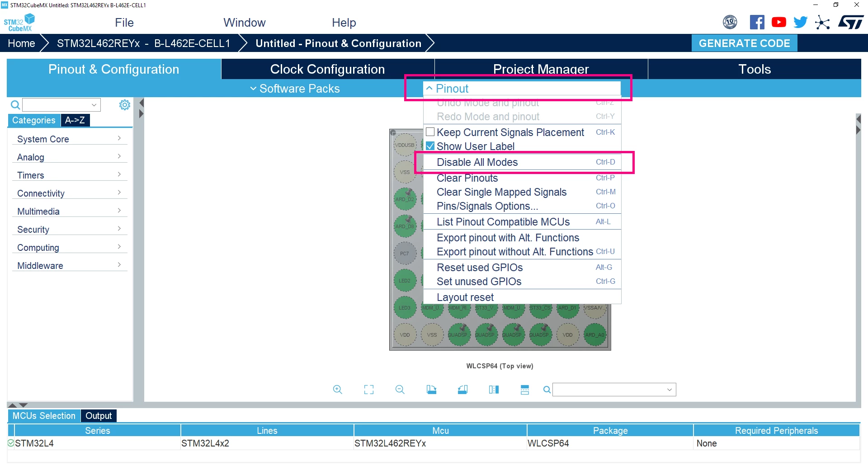868x470 pixels.
Task: Select Reset used GPIOs menu item
Action: (522, 268)
